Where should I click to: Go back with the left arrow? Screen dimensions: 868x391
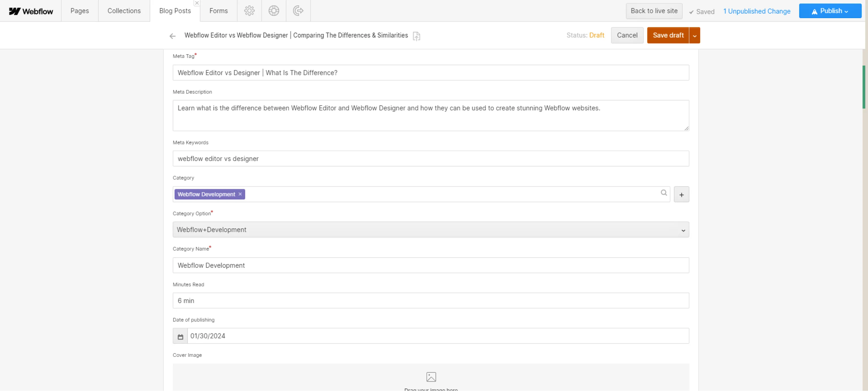(x=173, y=36)
